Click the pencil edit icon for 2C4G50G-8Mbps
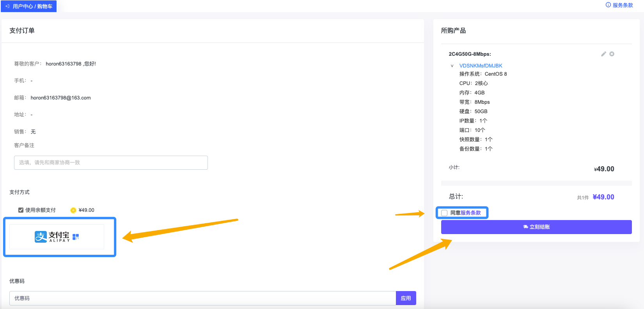This screenshot has width=644, height=309. [603, 54]
